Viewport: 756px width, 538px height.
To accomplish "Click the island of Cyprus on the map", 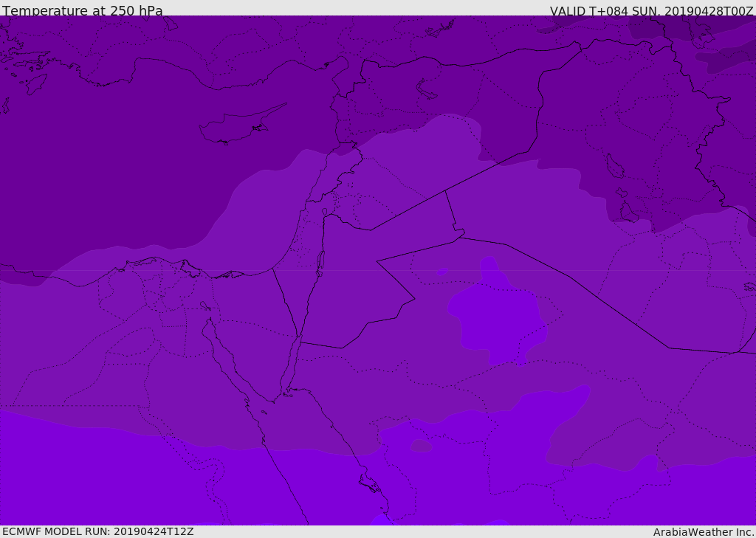I will tap(242, 125).
